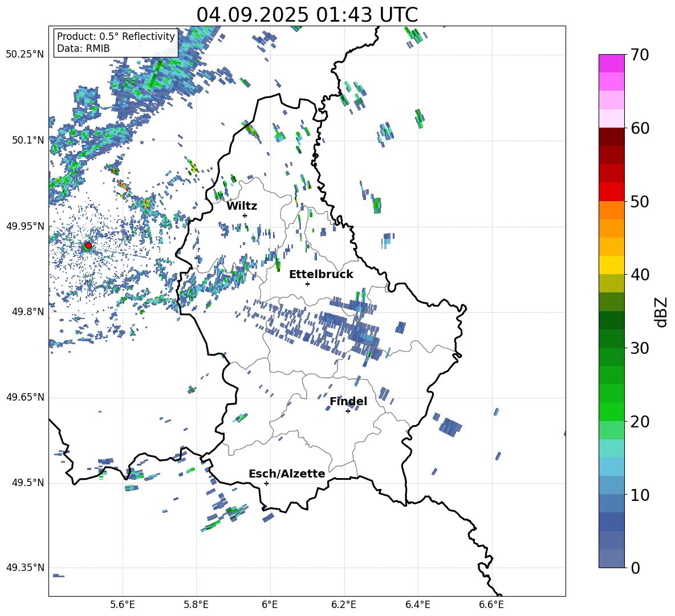Click the 5.8°E longitude label
This screenshot has width=675, height=616.
[196, 605]
